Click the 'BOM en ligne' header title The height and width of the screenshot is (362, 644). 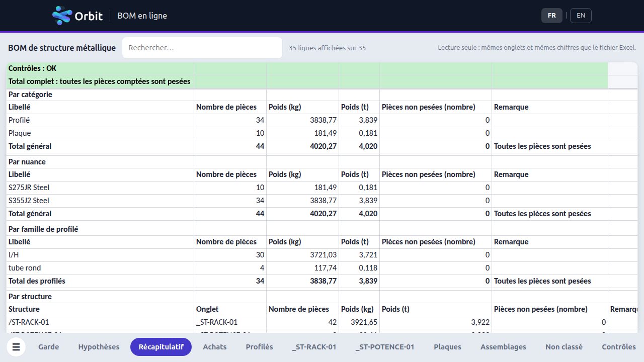tap(142, 16)
